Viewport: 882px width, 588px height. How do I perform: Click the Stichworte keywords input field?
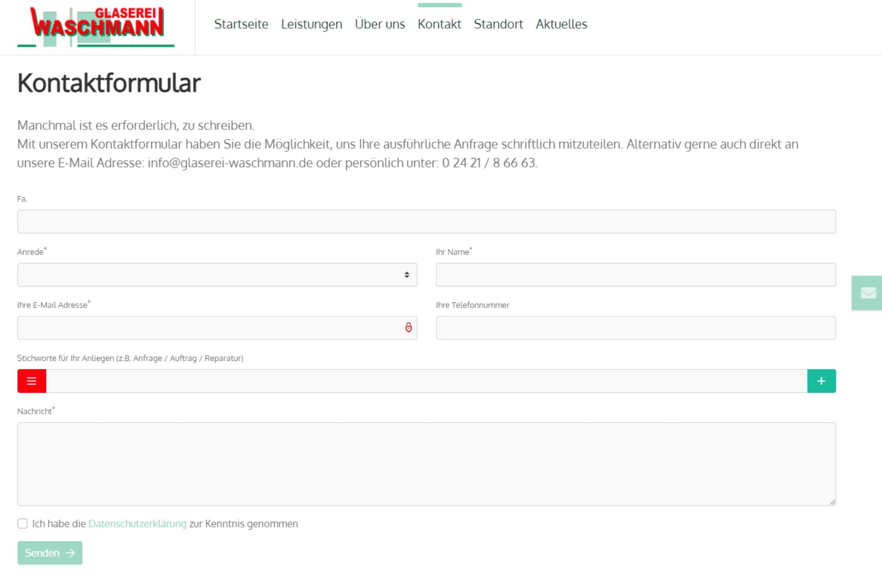pyautogui.click(x=426, y=381)
